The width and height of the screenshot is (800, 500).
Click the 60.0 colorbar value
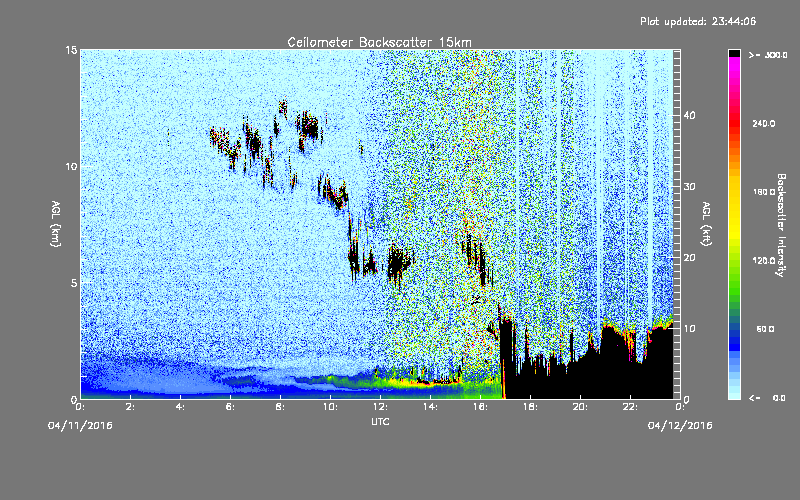tap(765, 329)
